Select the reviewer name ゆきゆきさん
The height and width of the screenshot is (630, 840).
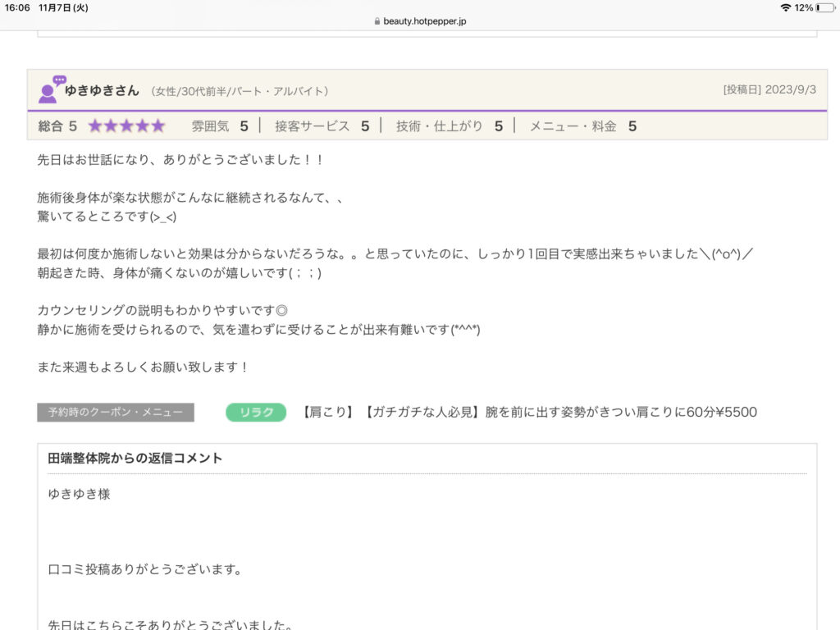[102, 91]
